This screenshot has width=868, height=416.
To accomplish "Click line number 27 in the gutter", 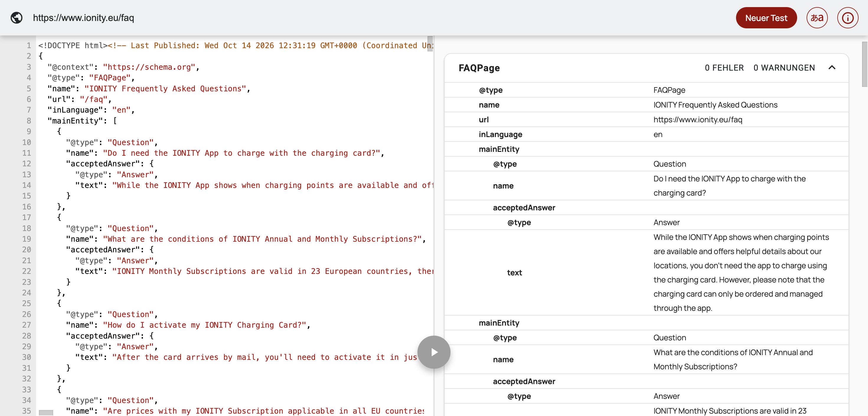I will pos(27,325).
